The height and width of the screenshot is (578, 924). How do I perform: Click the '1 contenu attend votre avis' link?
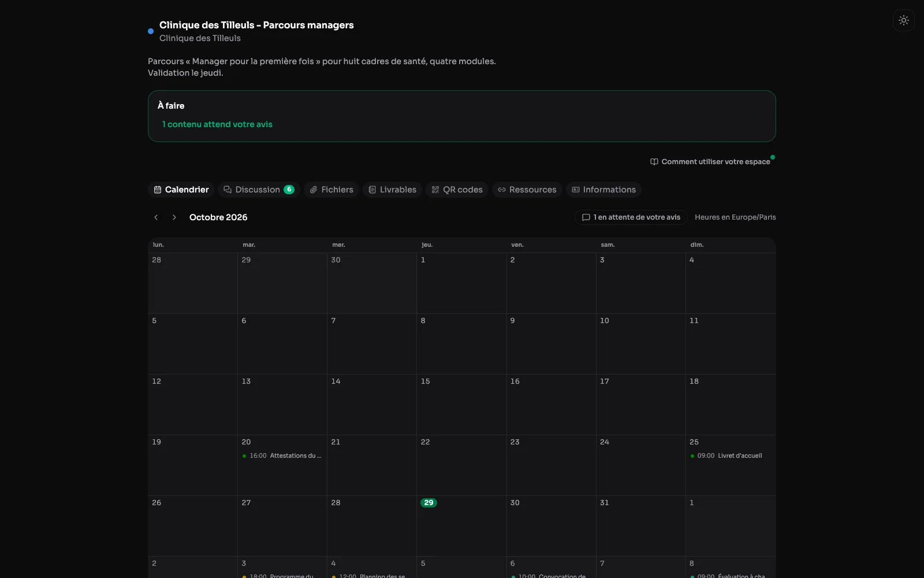pos(217,124)
